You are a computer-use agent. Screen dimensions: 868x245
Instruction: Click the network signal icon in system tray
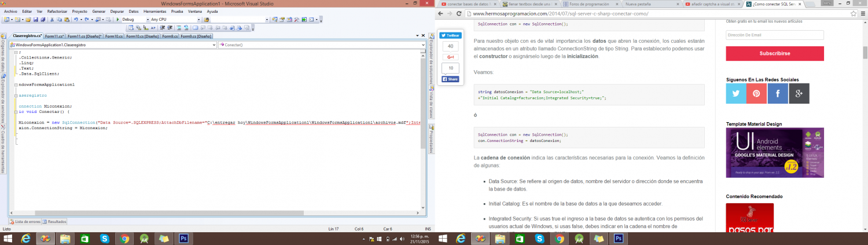(x=395, y=239)
